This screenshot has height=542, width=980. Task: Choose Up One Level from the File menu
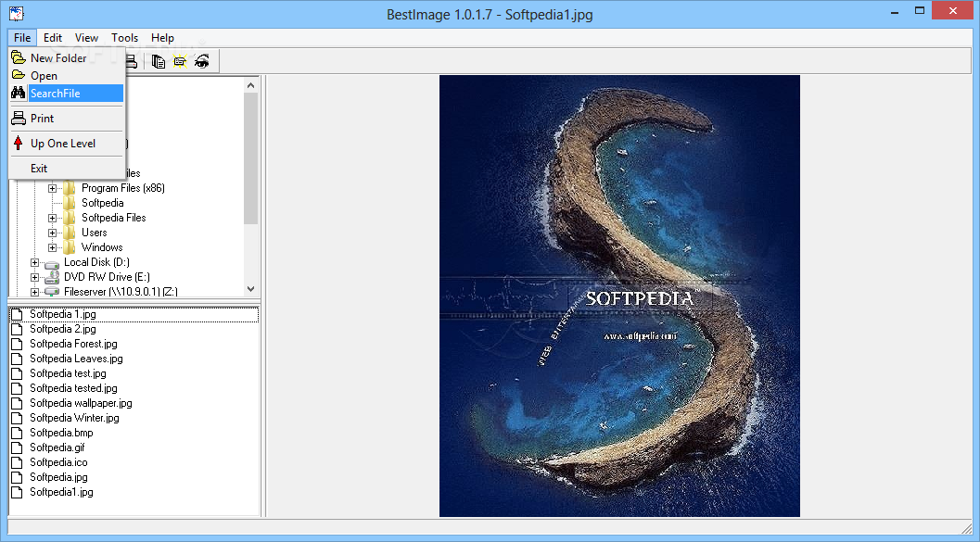click(x=67, y=143)
